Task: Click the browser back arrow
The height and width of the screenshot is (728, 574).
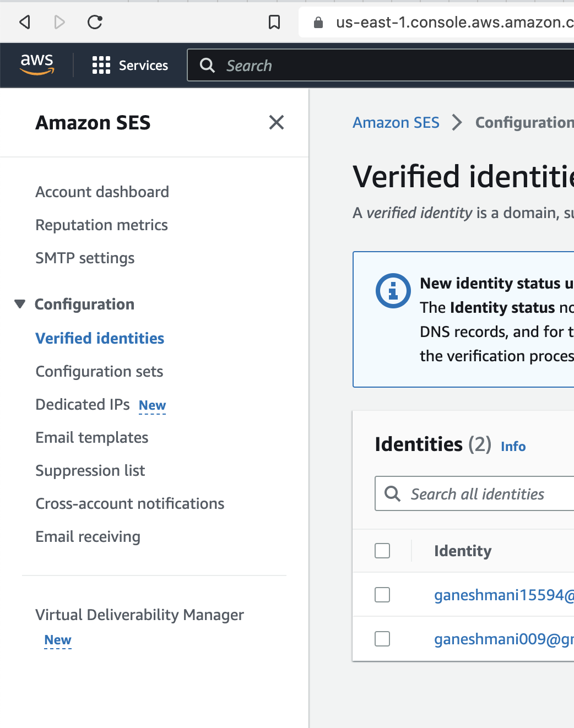Action: point(25,22)
